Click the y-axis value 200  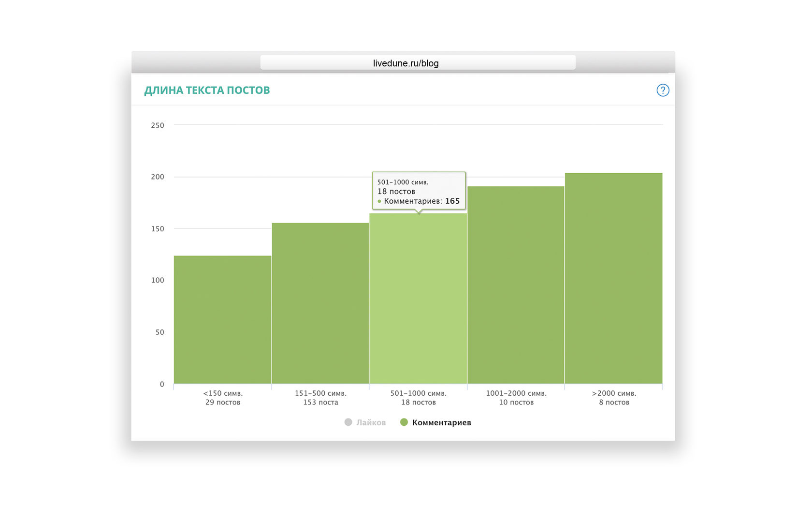(158, 177)
